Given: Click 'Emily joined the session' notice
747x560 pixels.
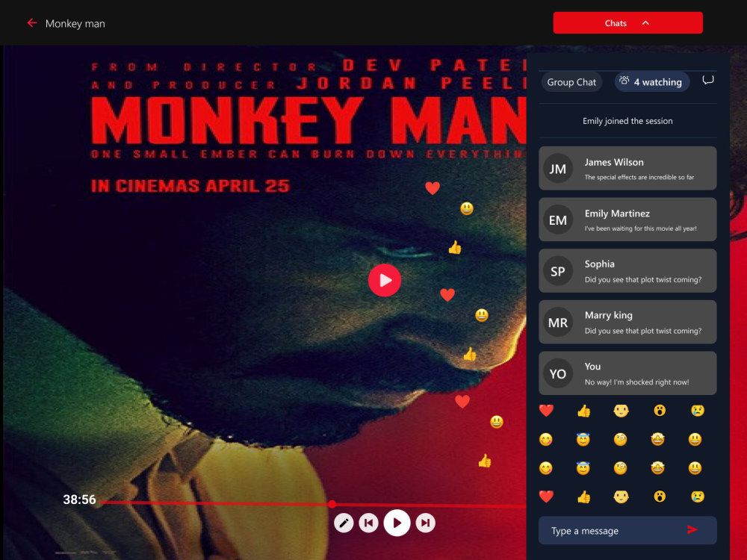Looking at the screenshot, I should (627, 121).
